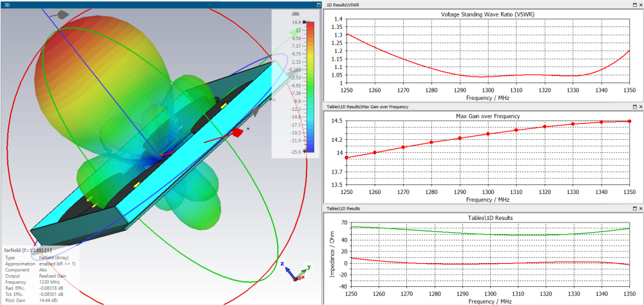Screen dimensions: 644x305
Task: Maximize the VSWR plot panel
Action: tap(634, 4)
